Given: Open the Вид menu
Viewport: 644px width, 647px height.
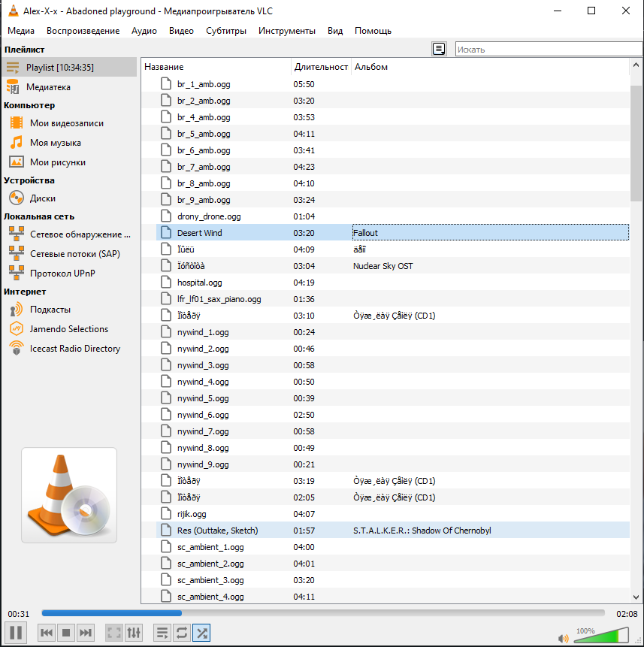Looking at the screenshot, I should (x=335, y=31).
